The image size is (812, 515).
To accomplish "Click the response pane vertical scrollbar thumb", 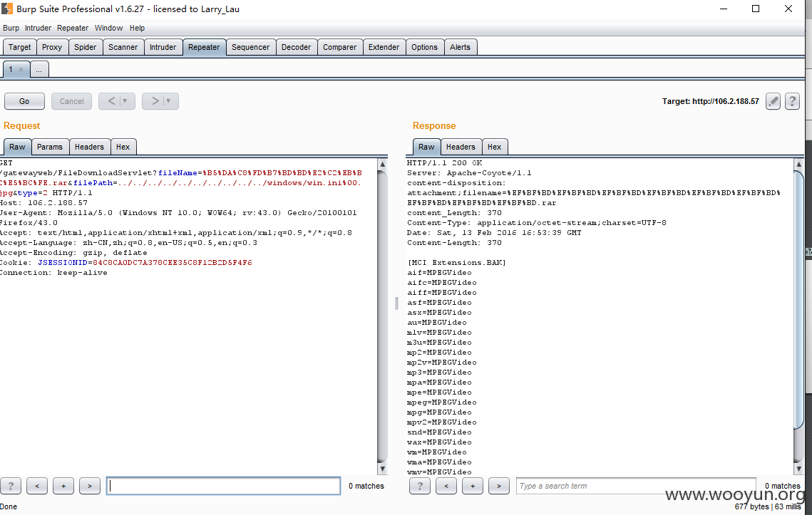I will pos(798,300).
